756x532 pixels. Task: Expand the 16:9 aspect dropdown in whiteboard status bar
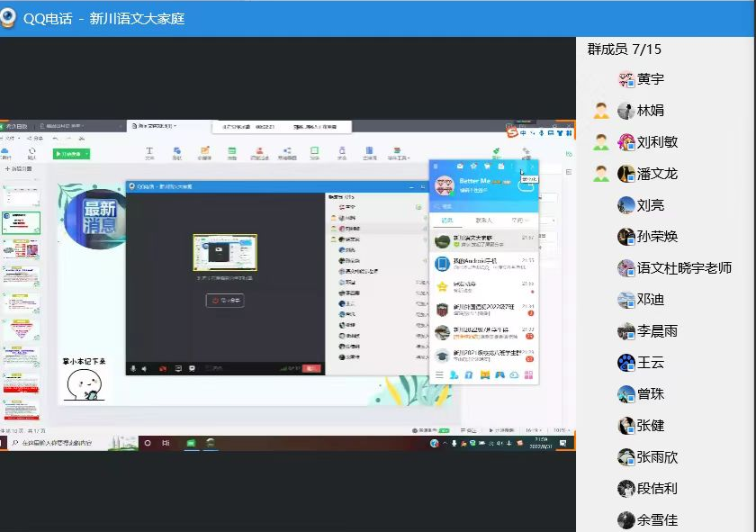pos(533,429)
